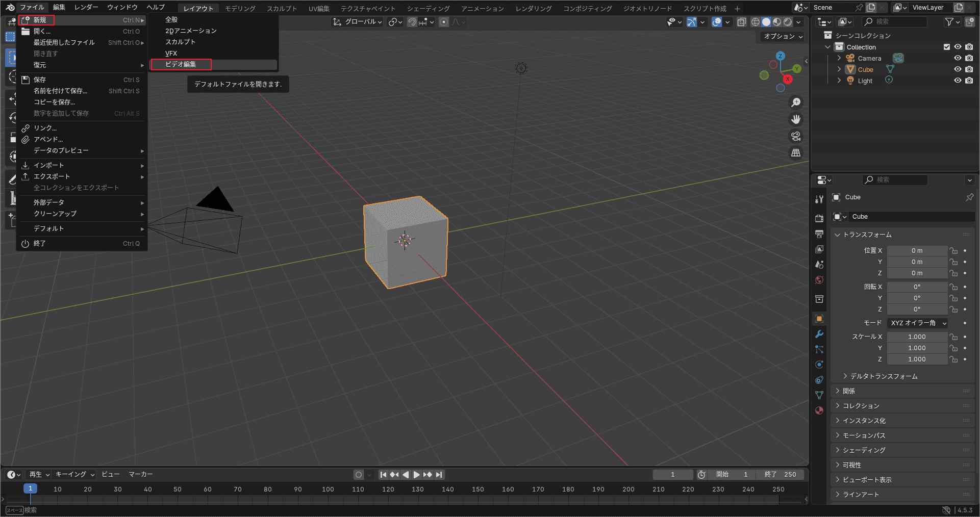Click the pan hand icon in viewport
Image resolution: width=980 pixels, height=517 pixels.
pos(795,119)
